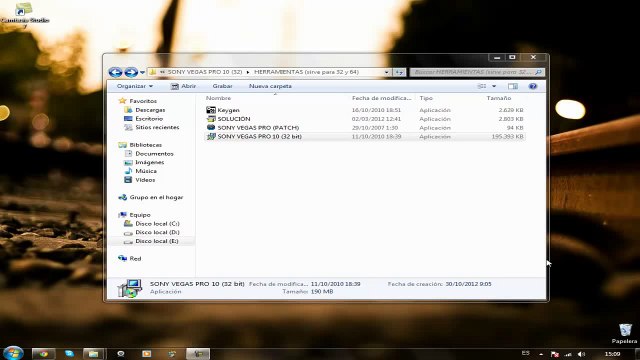Open Disco local (E:)

(157, 241)
